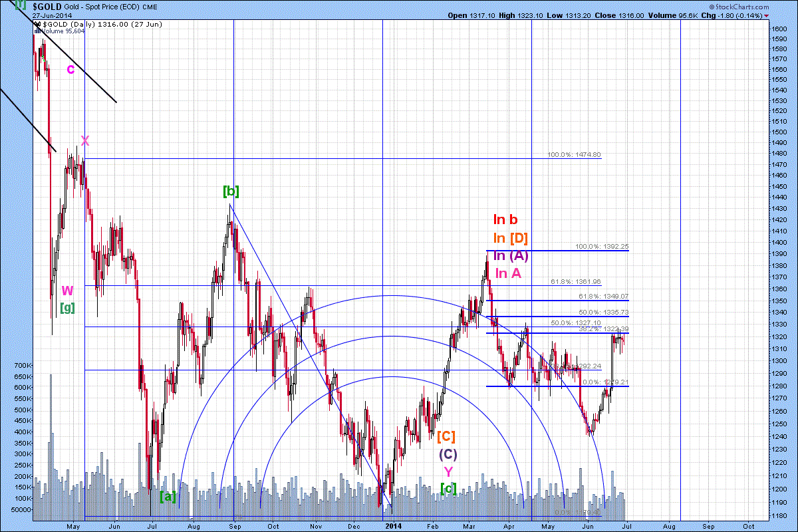Click the green '[g]' wave label
This screenshot has width=798, height=532.
coord(67,307)
